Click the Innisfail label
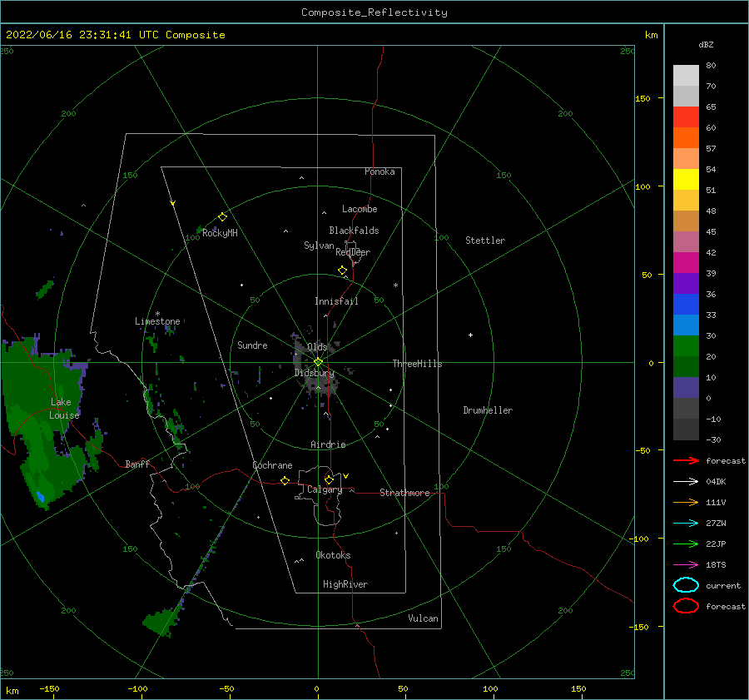 [x=336, y=301]
